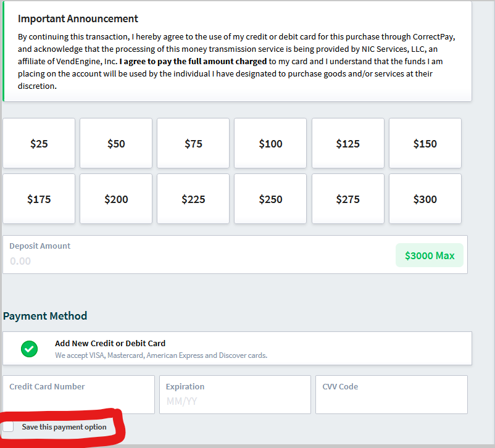Click the Credit Card Number field

click(78, 394)
